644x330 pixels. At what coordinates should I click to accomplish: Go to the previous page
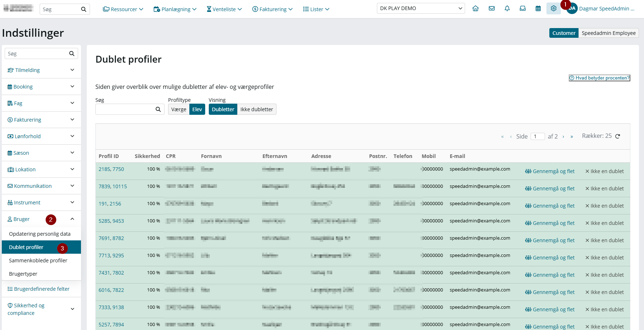[x=511, y=137]
